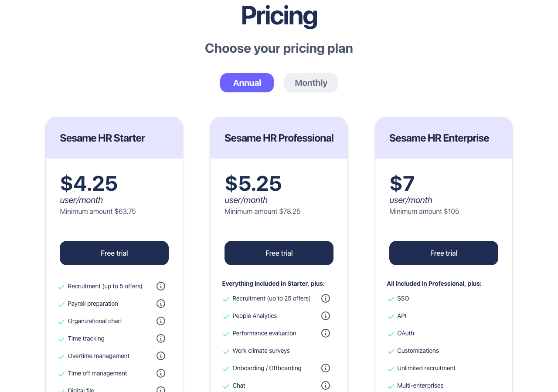This screenshot has height=392, width=558.
Task: Open info for Overtime management feature
Action: (161, 356)
